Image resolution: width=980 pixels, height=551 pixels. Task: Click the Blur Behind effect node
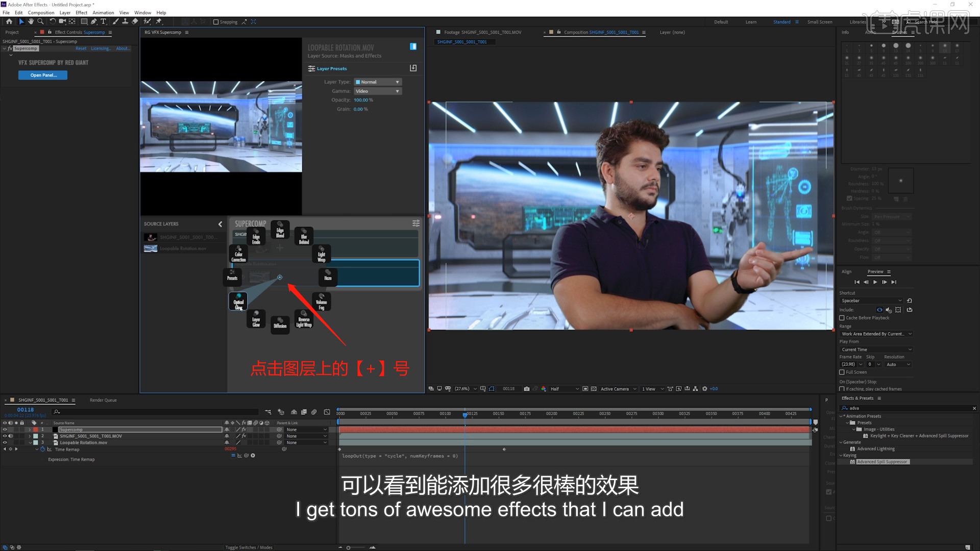coord(304,236)
